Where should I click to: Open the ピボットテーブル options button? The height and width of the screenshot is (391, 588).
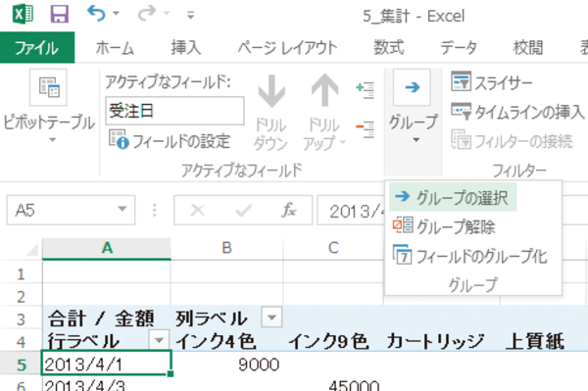pyautogui.click(x=49, y=107)
